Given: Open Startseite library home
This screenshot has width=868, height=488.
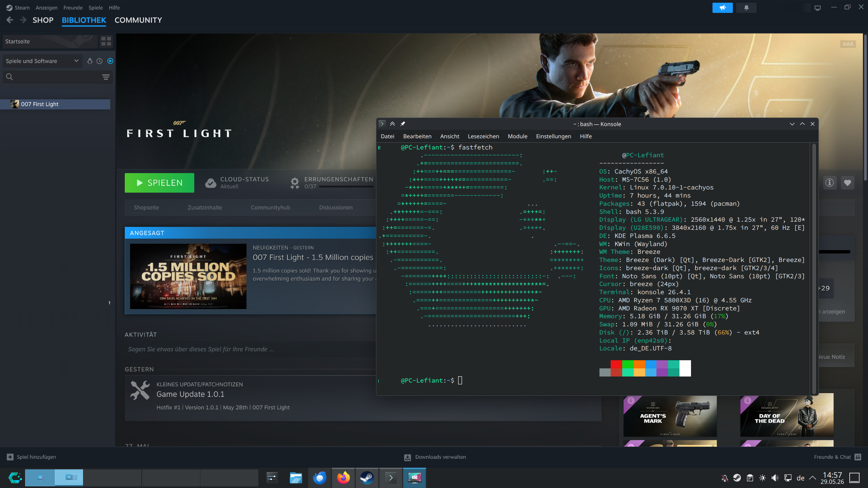Looking at the screenshot, I should click(50, 41).
